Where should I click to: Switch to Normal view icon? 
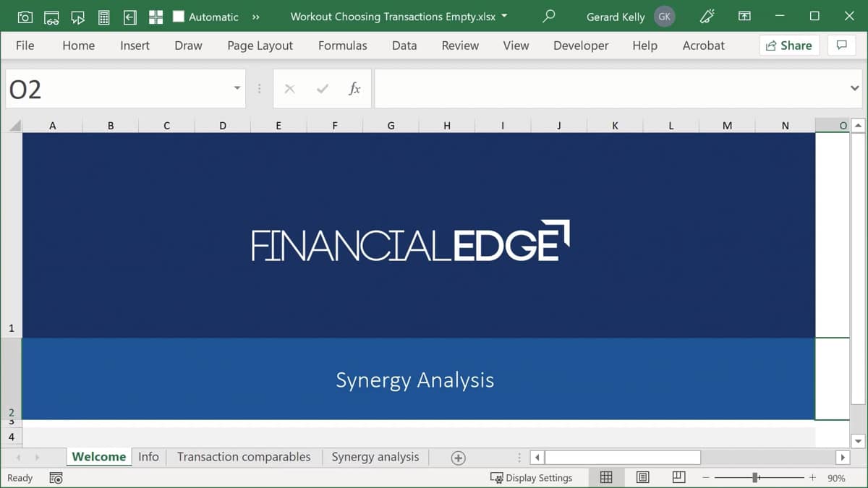pyautogui.click(x=606, y=478)
